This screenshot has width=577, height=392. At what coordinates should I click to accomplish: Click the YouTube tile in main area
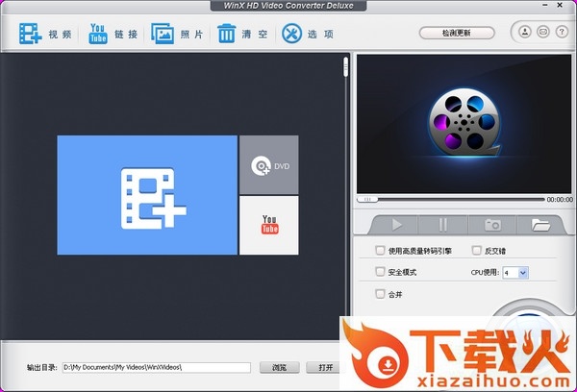[269, 225]
